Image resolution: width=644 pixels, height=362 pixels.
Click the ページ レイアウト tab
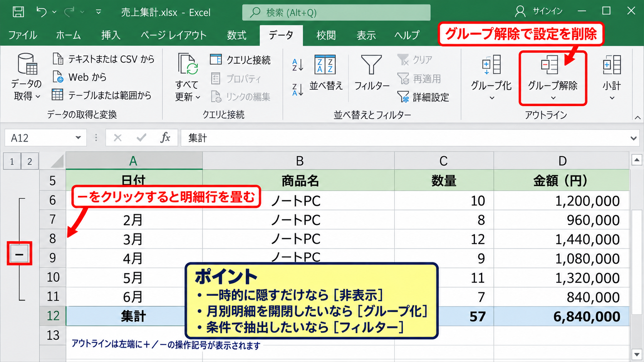click(x=174, y=35)
